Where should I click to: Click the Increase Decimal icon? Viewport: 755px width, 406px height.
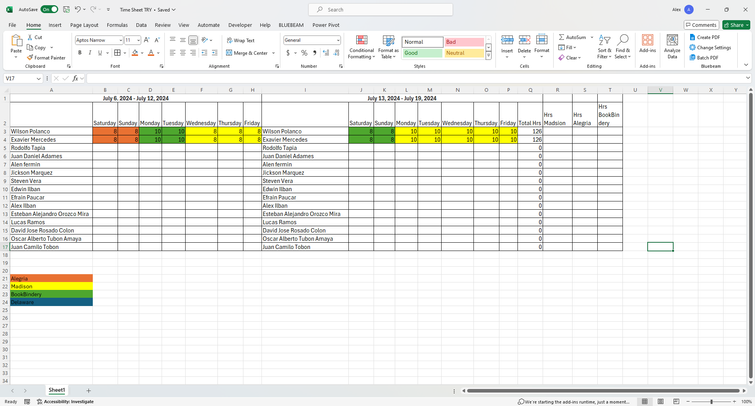click(x=326, y=53)
